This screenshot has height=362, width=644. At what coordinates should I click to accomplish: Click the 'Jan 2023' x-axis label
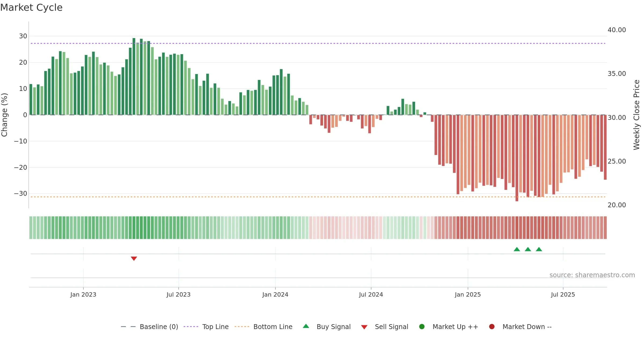click(x=83, y=295)
